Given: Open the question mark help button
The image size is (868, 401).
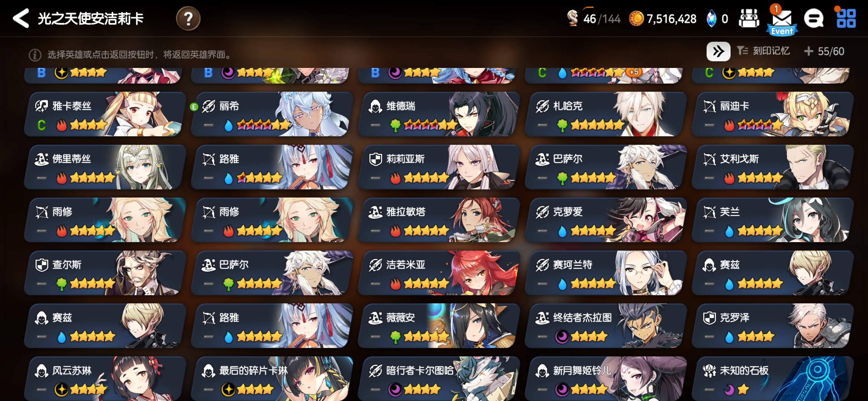Looking at the screenshot, I should (188, 19).
